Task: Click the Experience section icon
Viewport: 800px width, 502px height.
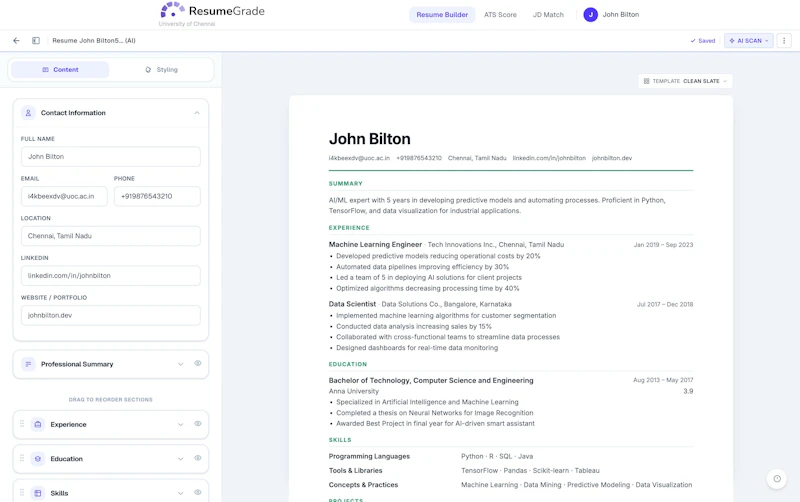Action: tap(38, 424)
